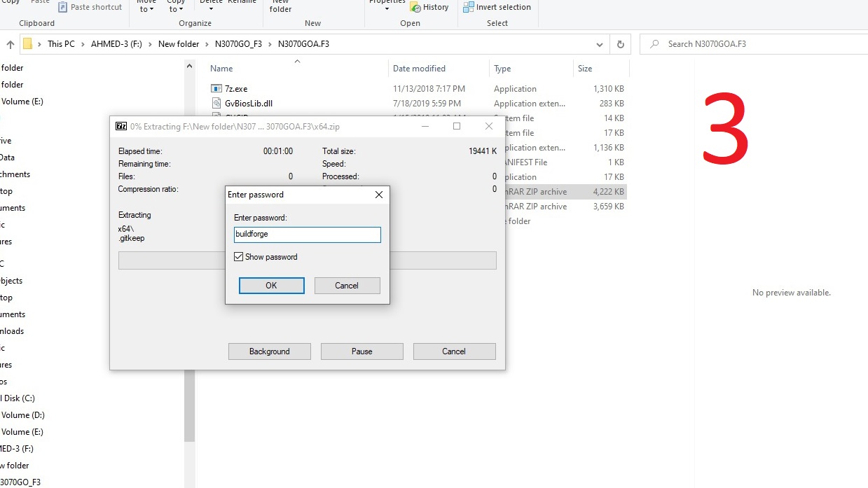Click the Paste shortcut icon
Screen dimensions: 868x488
(63, 8)
